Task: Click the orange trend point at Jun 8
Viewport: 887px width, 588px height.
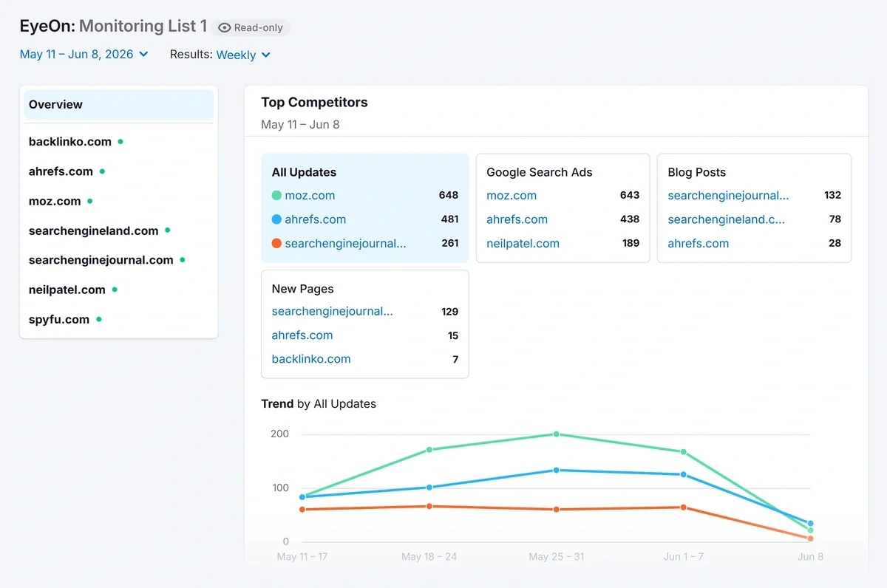Action: point(811,539)
